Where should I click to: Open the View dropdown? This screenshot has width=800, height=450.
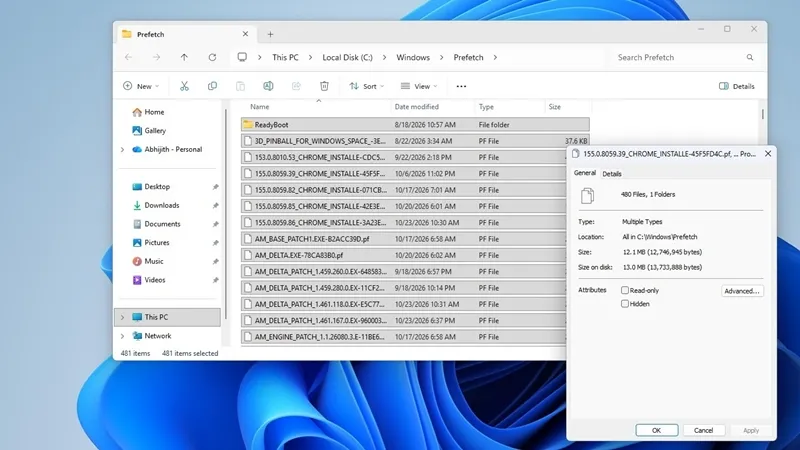click(x=419, y=86)
